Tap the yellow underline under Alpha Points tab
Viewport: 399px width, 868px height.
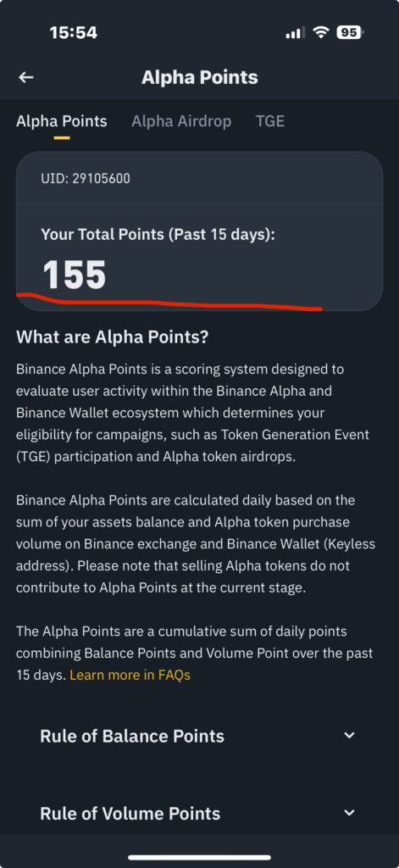[x=62, y=138]
